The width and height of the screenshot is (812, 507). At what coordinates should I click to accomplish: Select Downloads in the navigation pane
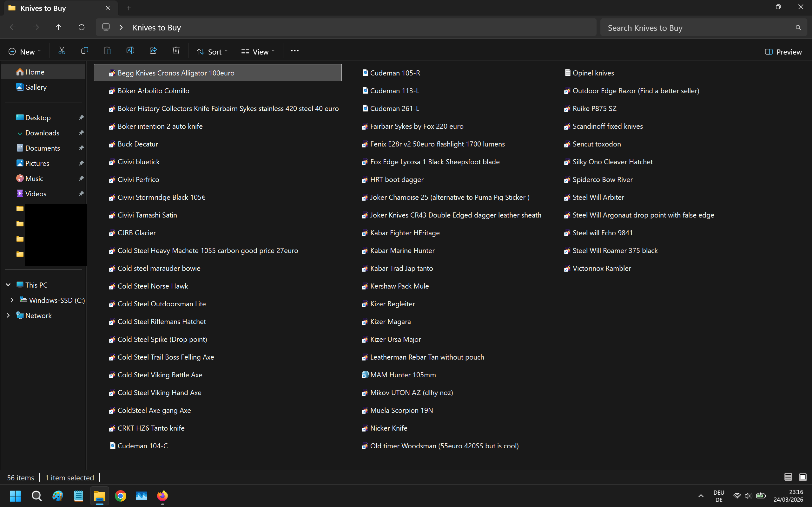42,133
